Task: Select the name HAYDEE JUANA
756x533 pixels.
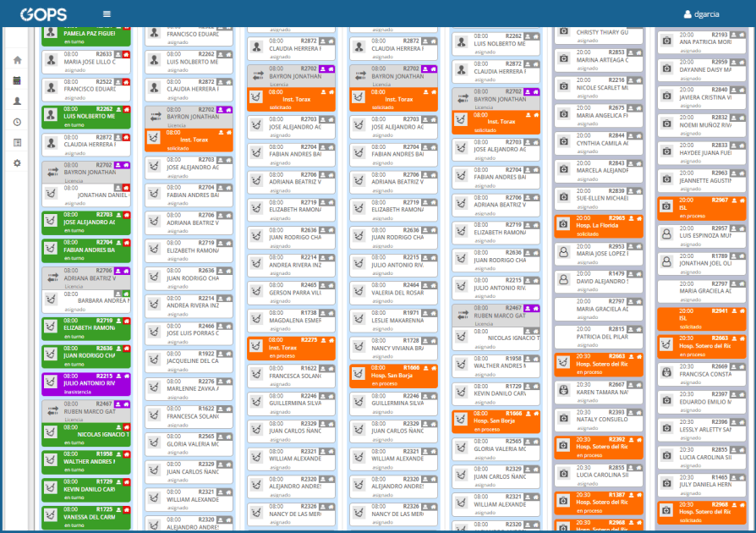Action: [705, 153]
